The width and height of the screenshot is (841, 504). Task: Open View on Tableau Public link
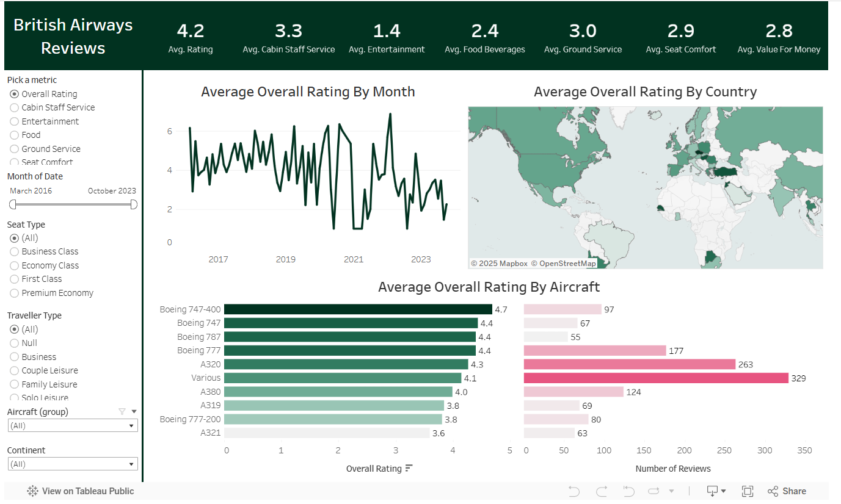(81, 491)
